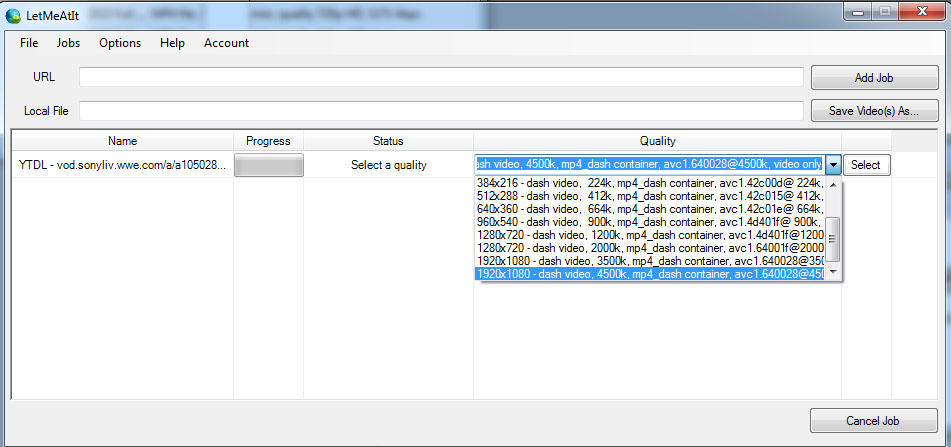
Task: Click the URL input field
Action: [441, 77]
